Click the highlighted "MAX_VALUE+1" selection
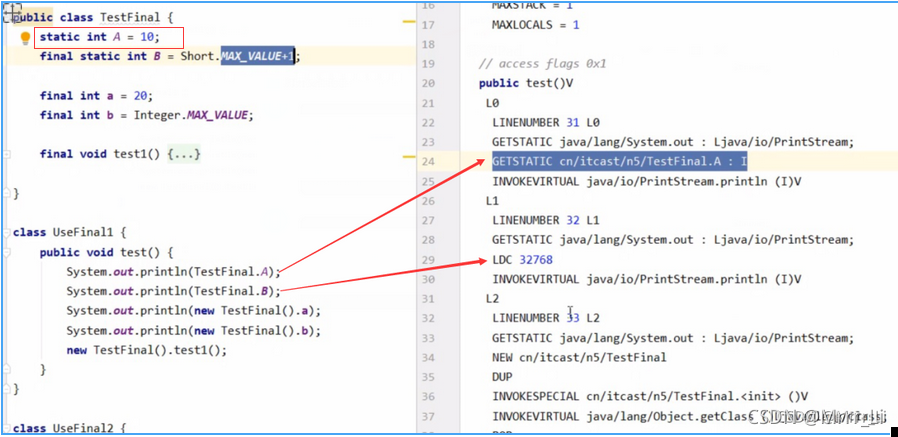 258,56
